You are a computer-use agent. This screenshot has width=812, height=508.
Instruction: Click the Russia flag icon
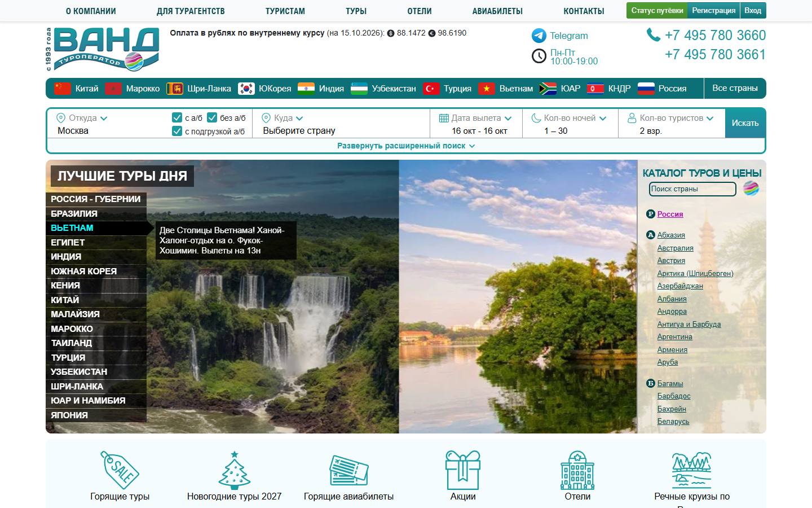[646, 89]
